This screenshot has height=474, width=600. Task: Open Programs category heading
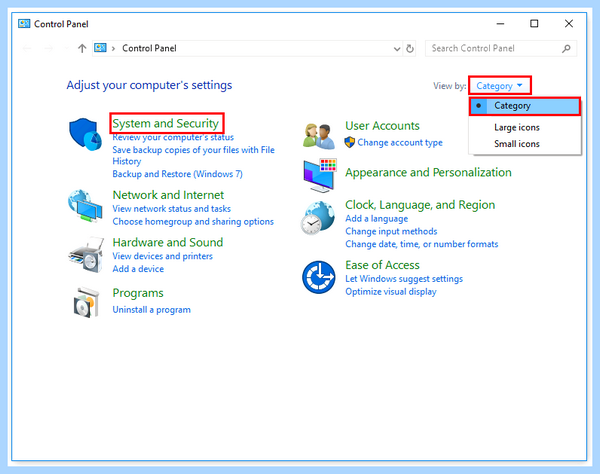[138, 293]
